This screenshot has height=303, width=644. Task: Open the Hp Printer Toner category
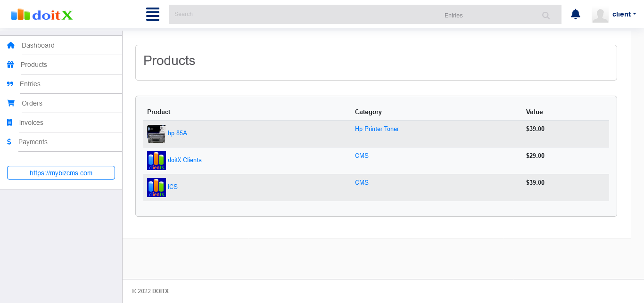point(377,129)
